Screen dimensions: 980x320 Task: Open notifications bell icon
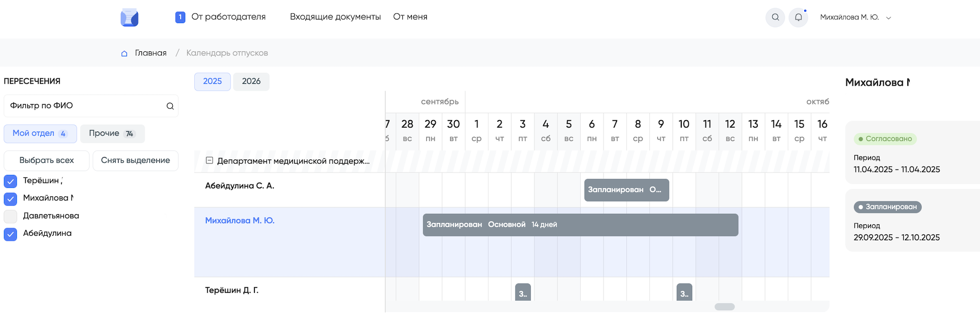798,17
